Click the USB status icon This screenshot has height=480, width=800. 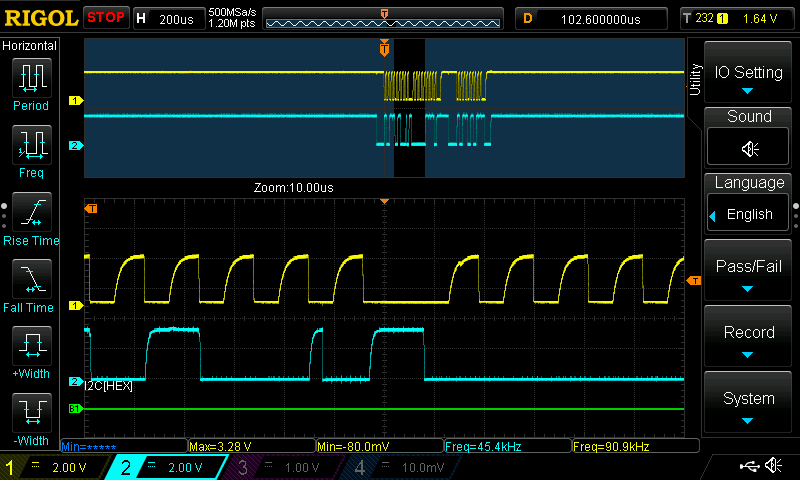point(748,466)
